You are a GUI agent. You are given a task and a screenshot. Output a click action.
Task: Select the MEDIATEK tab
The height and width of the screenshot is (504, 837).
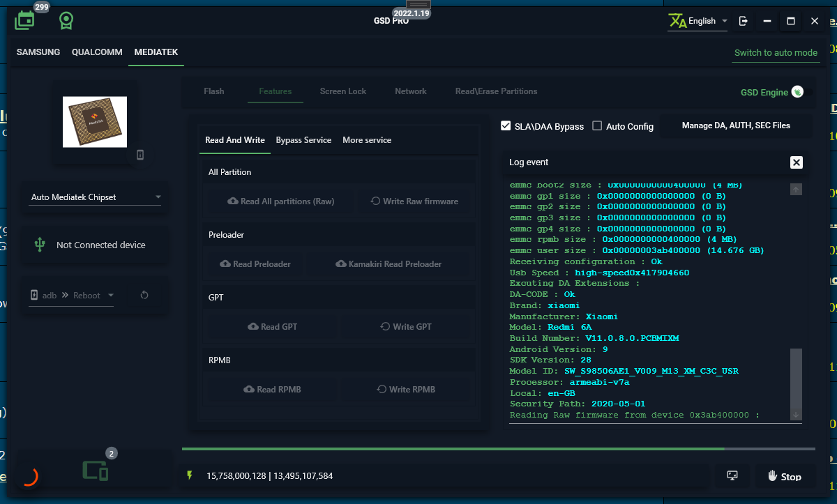(156, 52)
